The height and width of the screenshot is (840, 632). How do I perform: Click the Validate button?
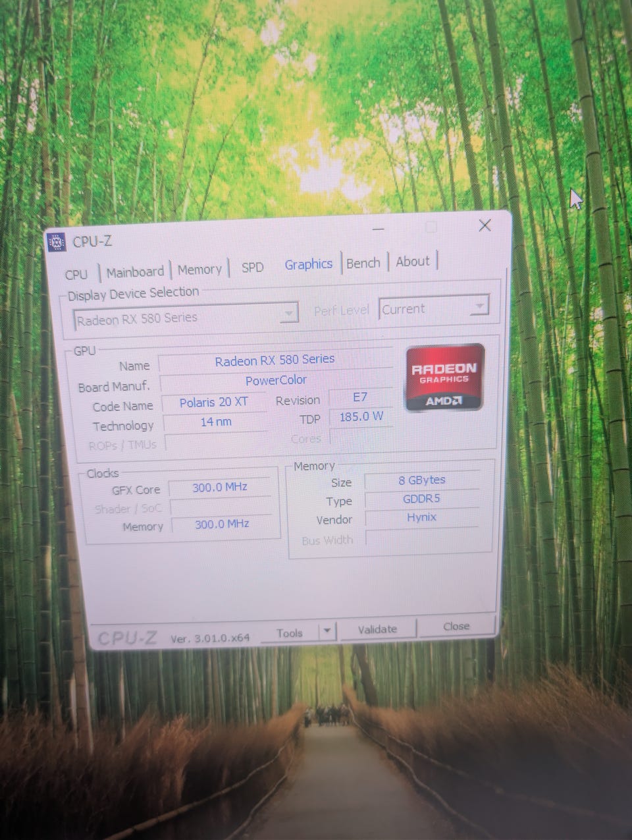(x=377, y=629)
